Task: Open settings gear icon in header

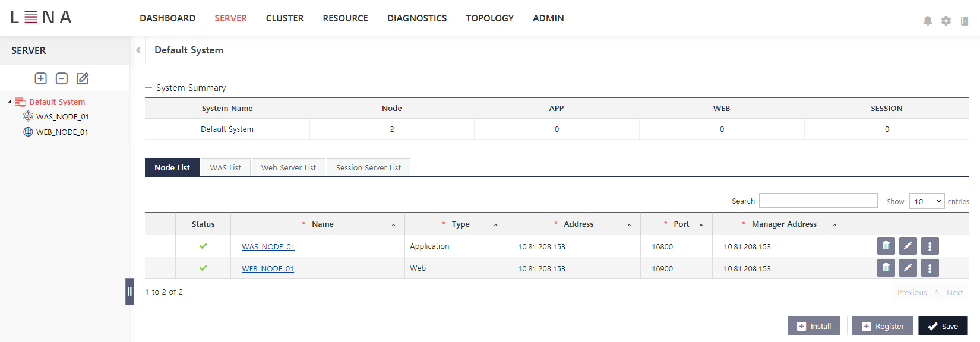Action: coord(946,21)
